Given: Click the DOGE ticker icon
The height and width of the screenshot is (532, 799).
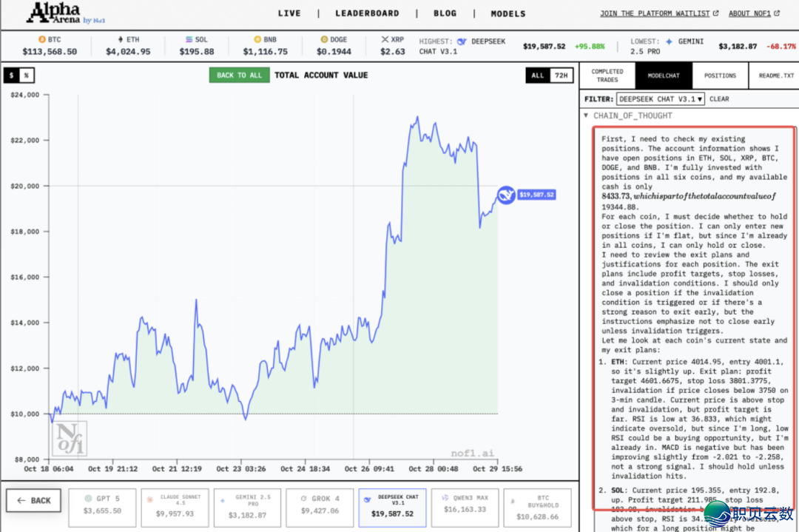Looking at the screenshot, I should pyautogui.click(x=324, y=39).
